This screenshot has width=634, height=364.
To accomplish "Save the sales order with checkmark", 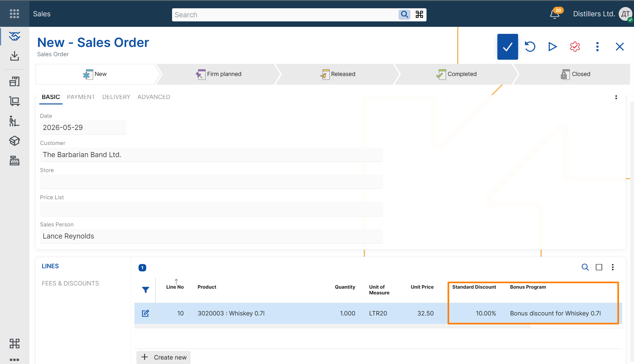I will tap(507, 47).
